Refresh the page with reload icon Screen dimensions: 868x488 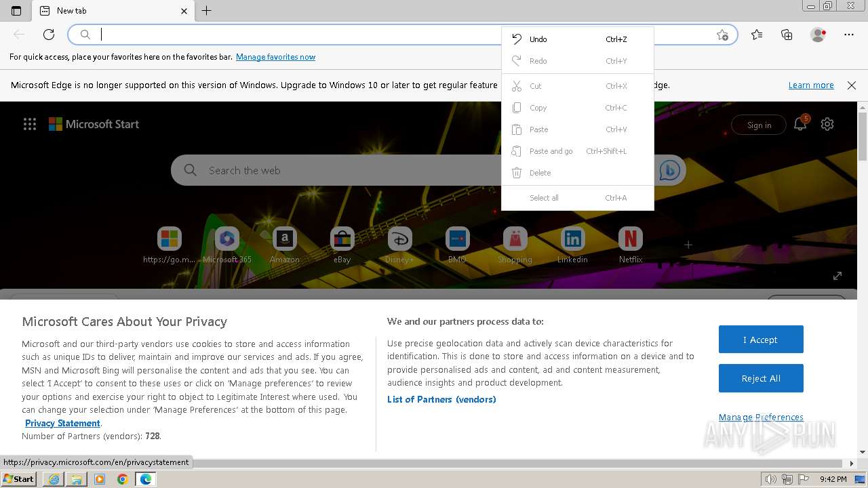point(49,35)
